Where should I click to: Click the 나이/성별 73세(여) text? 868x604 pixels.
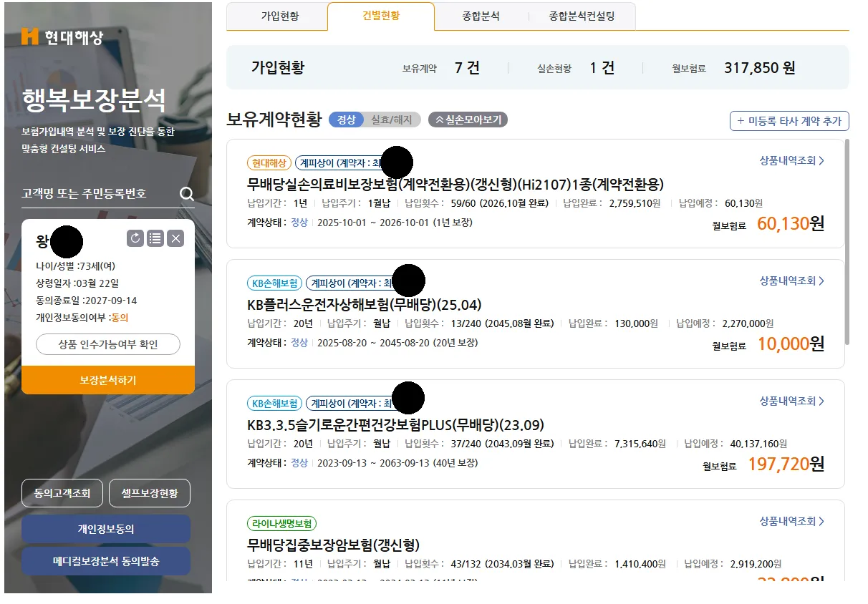tap(76, 266)
